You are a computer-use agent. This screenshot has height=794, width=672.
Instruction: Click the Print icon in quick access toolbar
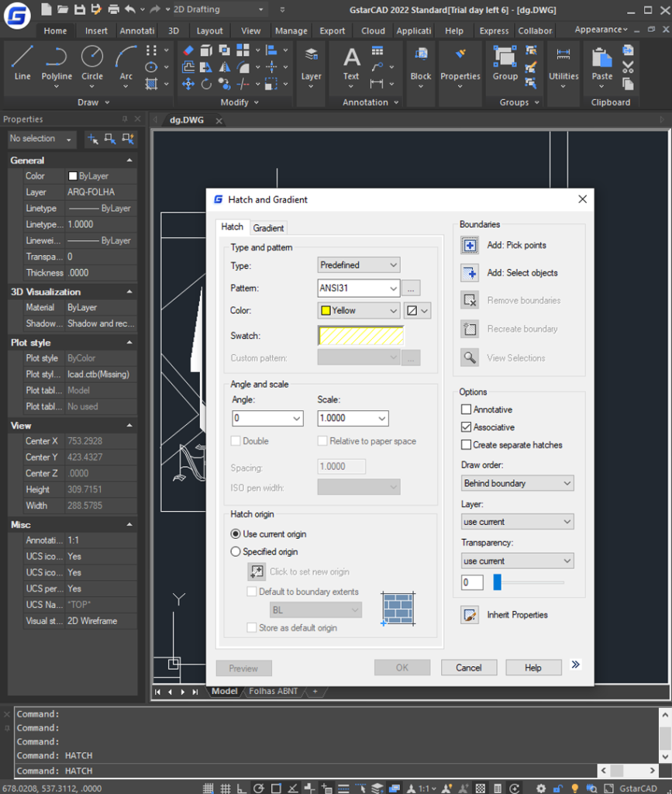click(113, 9)
